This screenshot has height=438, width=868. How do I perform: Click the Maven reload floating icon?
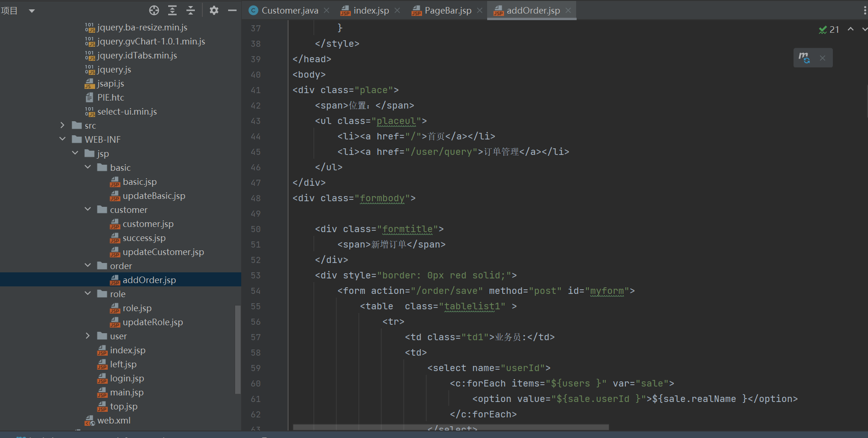coord(804,58)
